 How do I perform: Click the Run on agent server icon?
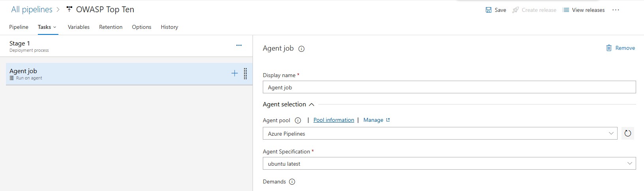[12, 78]
